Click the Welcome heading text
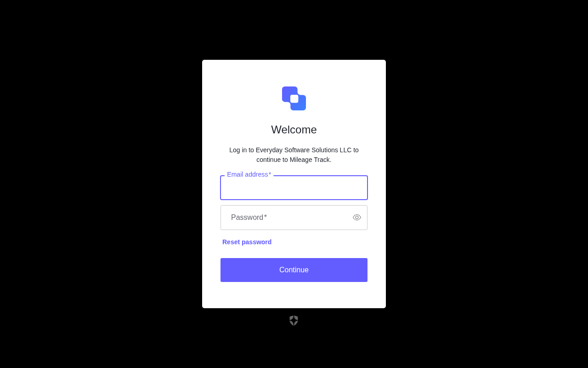Screen dimensions: 588x368 pos(294,130)
